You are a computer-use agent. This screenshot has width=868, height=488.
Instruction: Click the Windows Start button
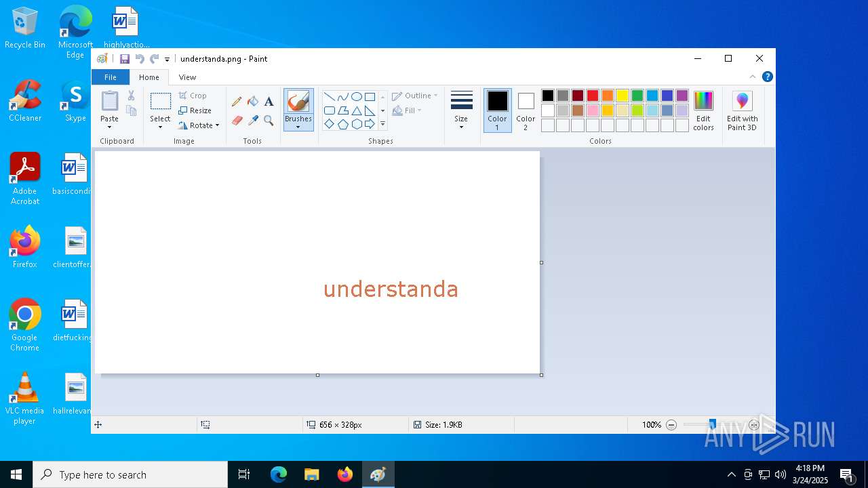16,474
